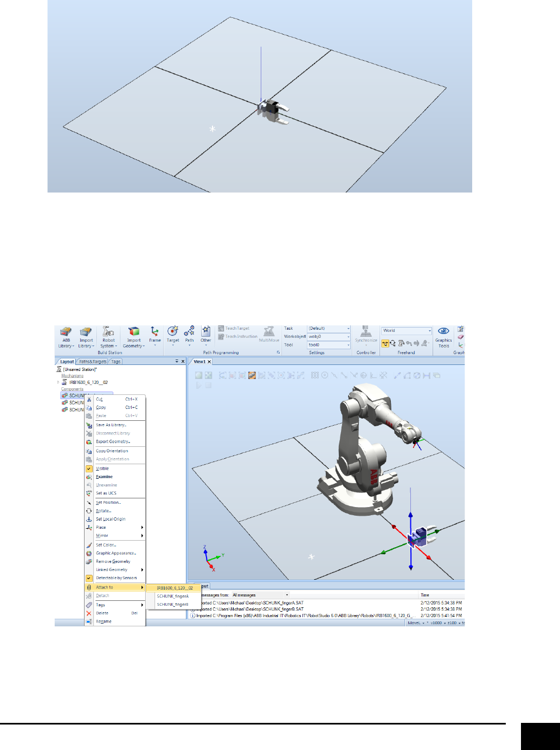The width and height of the screenshot is (560, 750).
Task: Click the MultiMove icon
Action: (269, 331)
